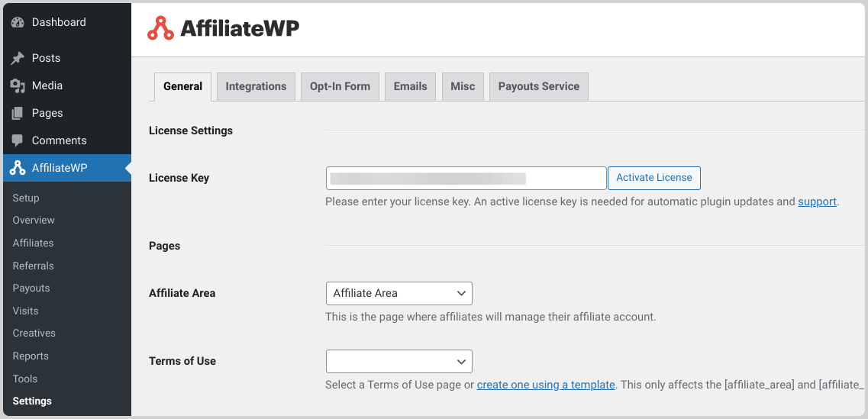Viewport: 868px width, 419px height.
Task: View the Reports submenu item
Action: 31,356
